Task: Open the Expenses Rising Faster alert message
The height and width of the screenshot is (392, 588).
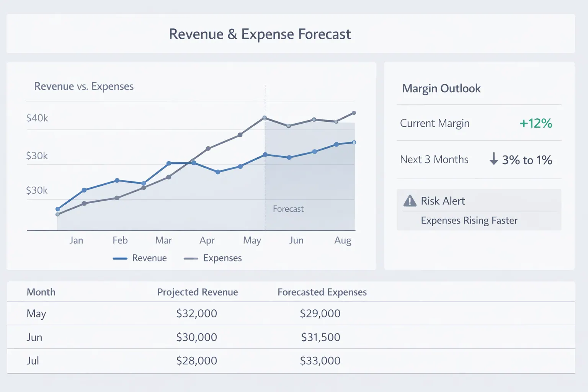Action: [469, 220]
